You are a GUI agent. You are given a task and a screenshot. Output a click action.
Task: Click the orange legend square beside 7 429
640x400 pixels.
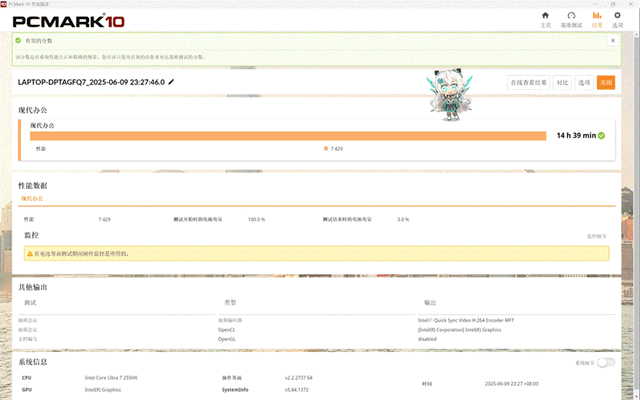(326, 149)
